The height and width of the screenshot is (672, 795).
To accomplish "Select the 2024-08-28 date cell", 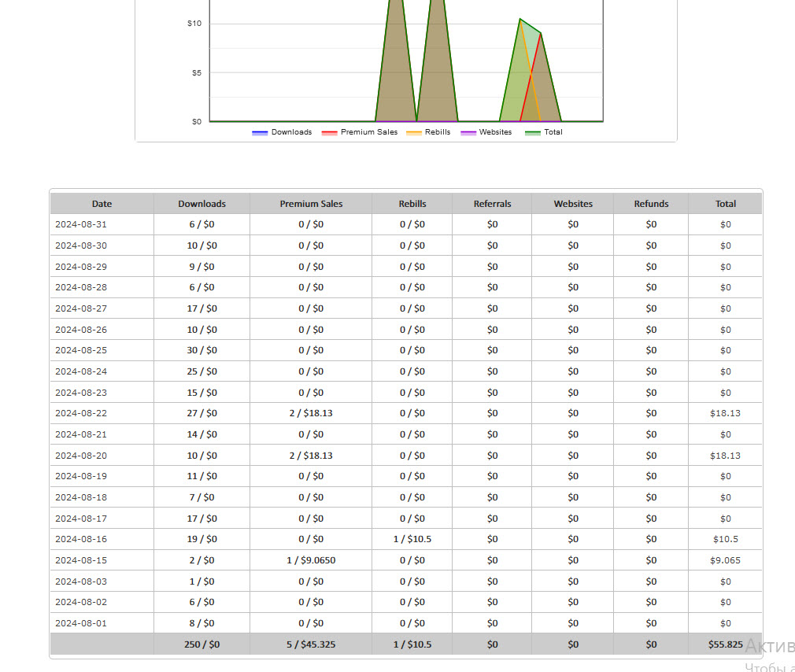I will (102, 287).
